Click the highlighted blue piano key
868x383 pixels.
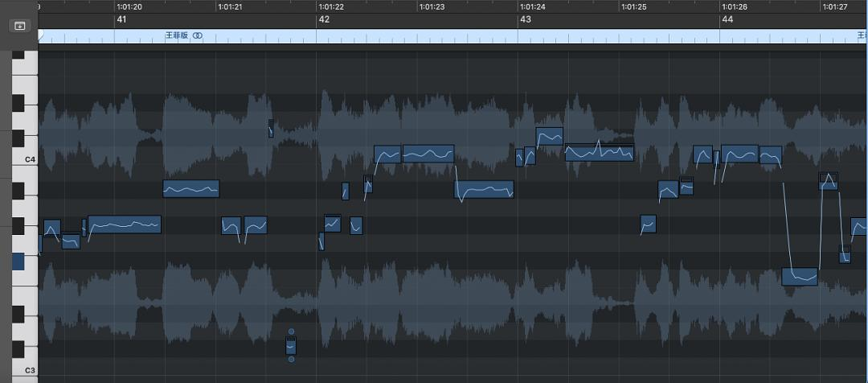pos(18,262)
